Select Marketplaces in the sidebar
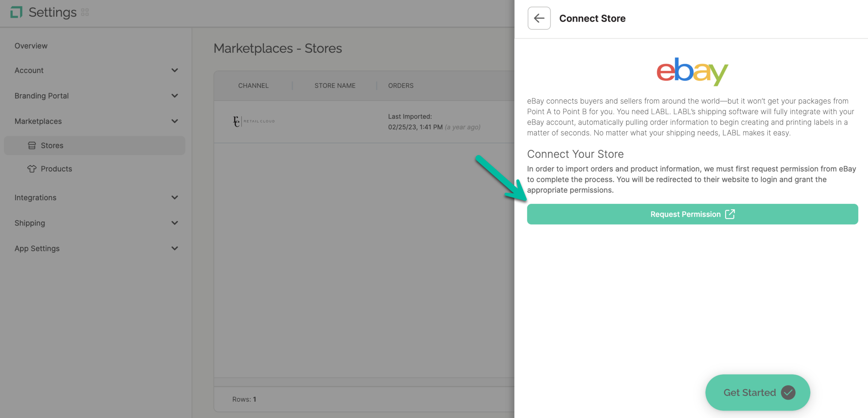The height and width of the screenshot is (418, 868). click(x=38, y=121)
